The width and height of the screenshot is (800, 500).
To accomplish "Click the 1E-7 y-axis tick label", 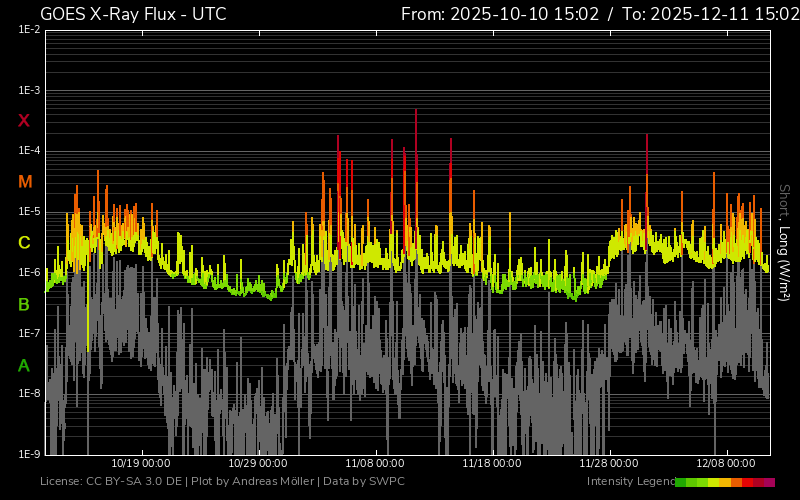I will pos(29,333).
